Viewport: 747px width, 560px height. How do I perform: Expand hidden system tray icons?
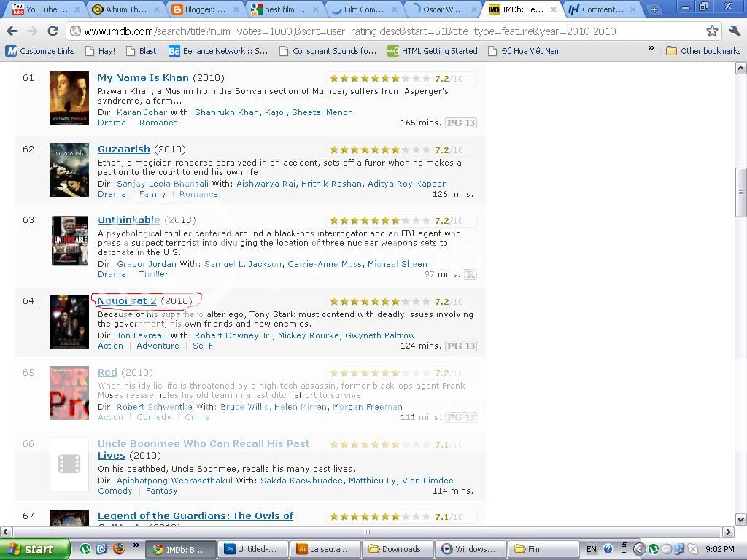coord(639,549)
